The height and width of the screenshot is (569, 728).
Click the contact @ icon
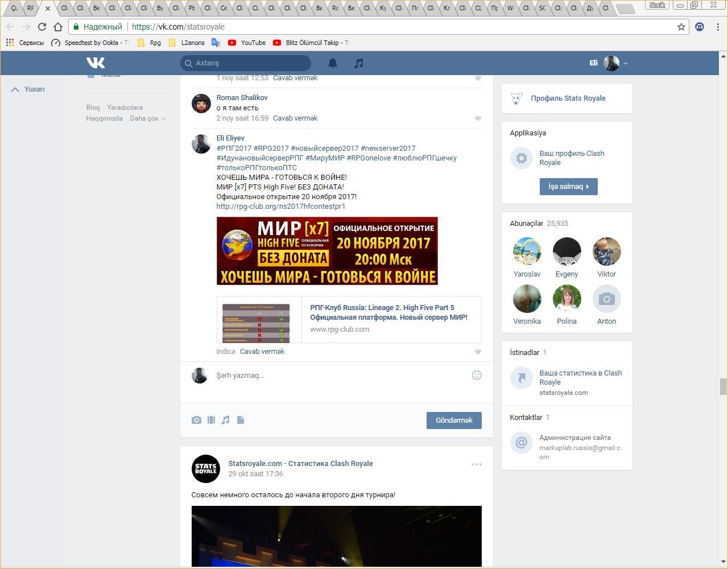[x=521, y=442]
